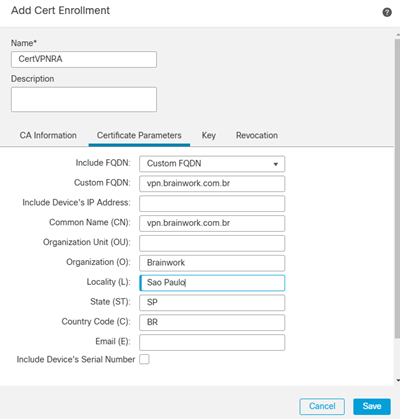Enable Include Device's Serial Number checkbox
The image size is (400, 419).
[144, 359]
